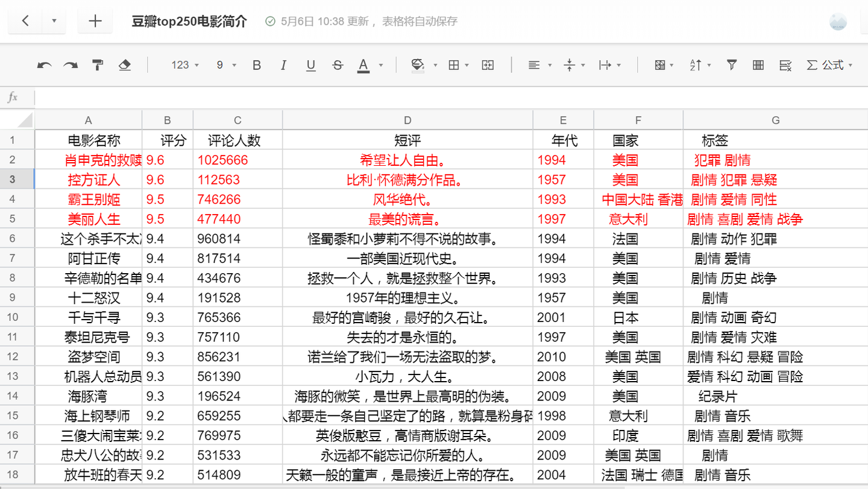Viewport: 868px width, 489px height.
Task: Open the 123 number format dropdown
Action: [185, 65]
